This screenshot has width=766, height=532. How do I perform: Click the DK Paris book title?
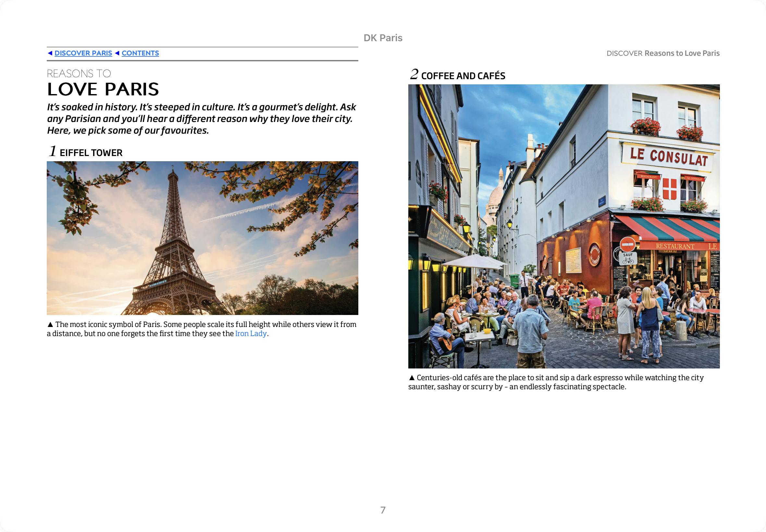tap(383, 38)
